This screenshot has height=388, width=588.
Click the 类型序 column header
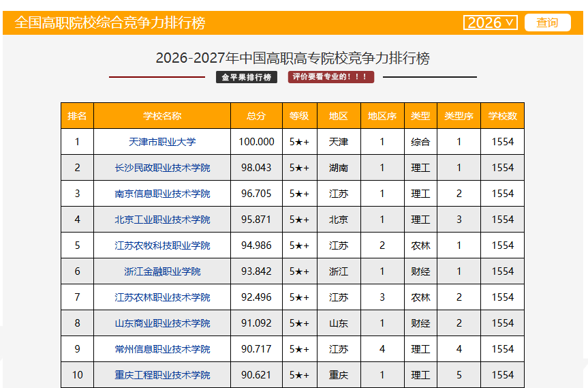(x=459, y=116)
